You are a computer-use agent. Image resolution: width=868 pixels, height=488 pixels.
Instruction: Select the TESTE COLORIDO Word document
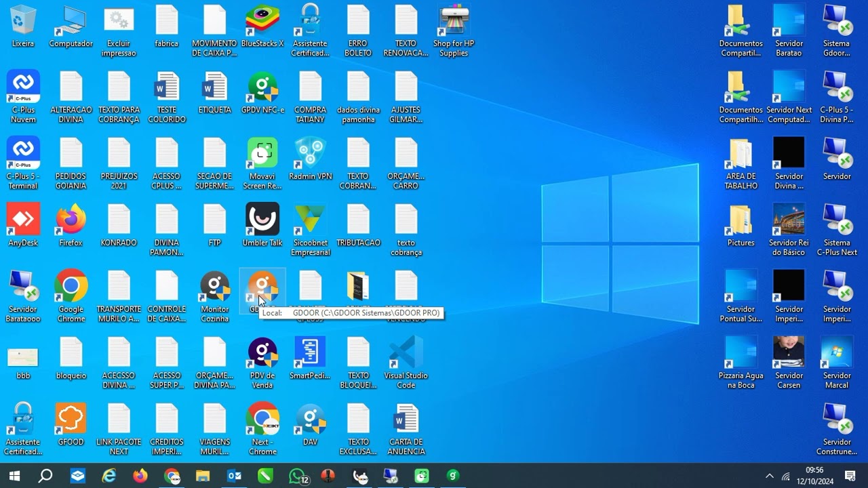(167, 98)
